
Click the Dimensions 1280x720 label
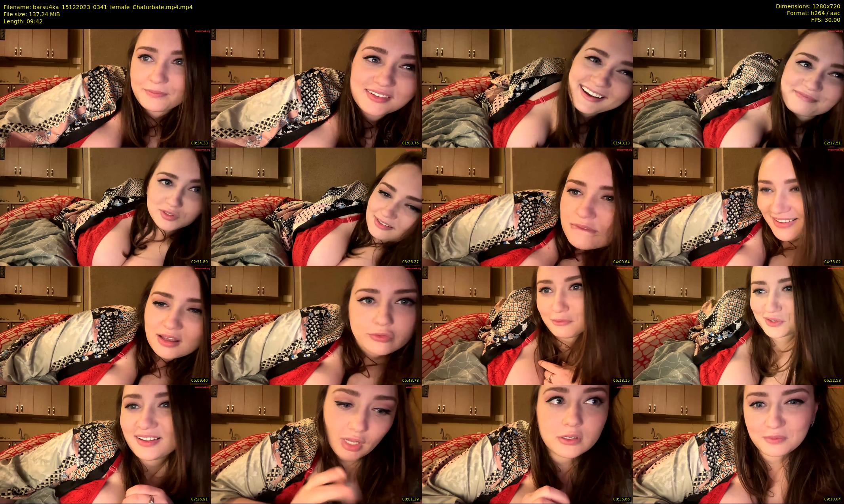click(x=808, y=6)
